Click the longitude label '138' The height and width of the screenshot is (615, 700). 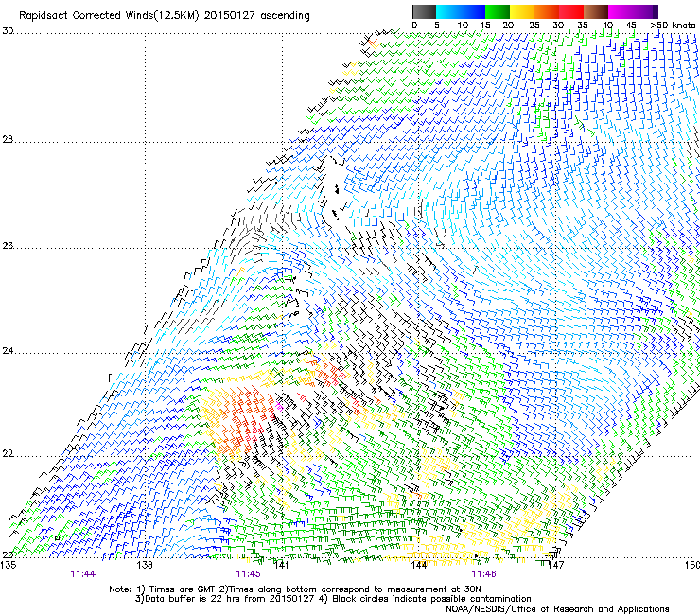point(144,565)
